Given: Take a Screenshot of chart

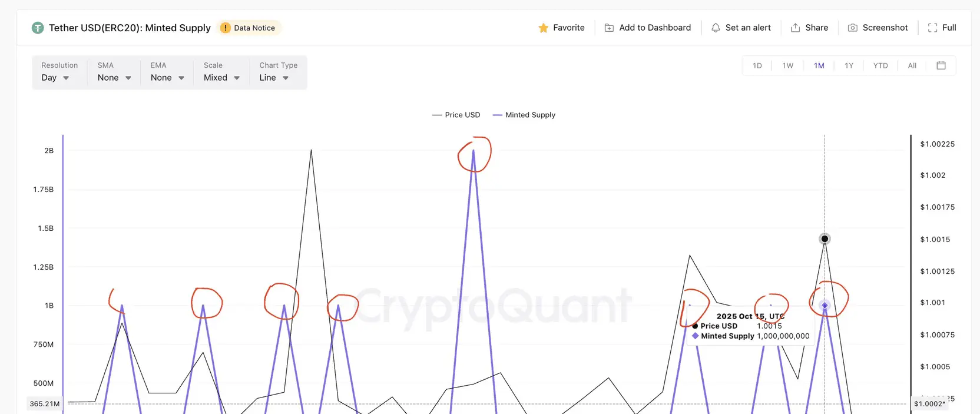Looking at the screenshot, I should point(878,28).
